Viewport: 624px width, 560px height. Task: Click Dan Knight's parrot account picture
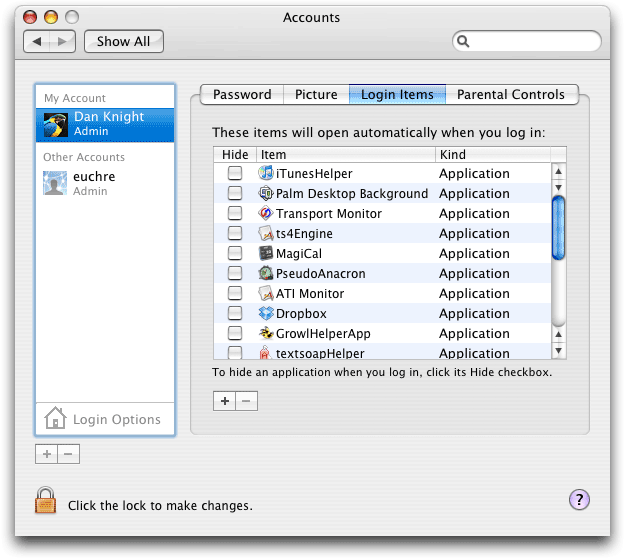55,125
